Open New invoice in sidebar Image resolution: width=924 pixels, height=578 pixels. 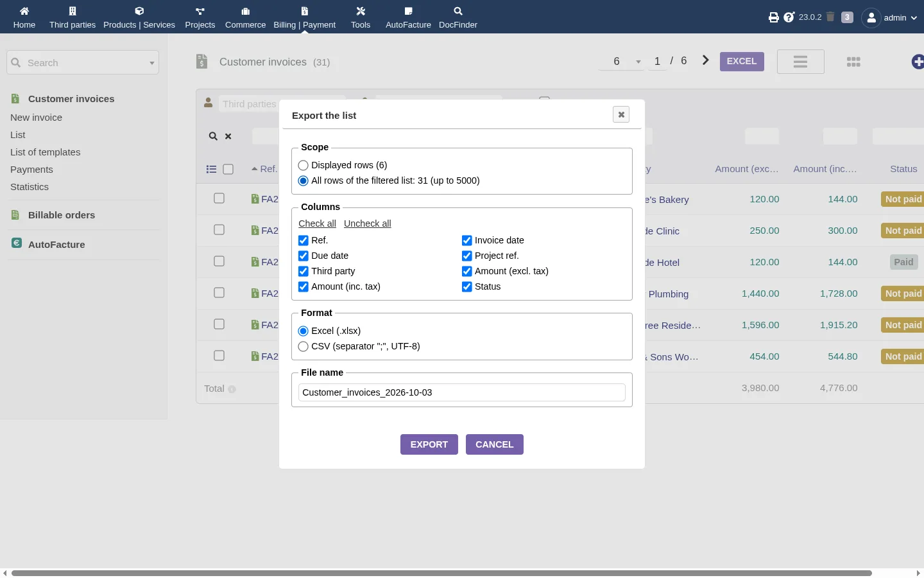click(x=36, y=118)
